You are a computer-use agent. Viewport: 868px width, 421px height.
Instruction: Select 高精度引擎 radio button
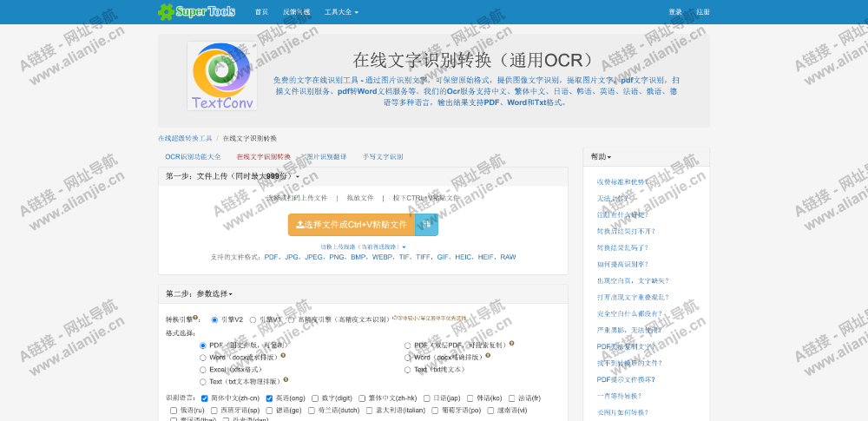(291, 319)
